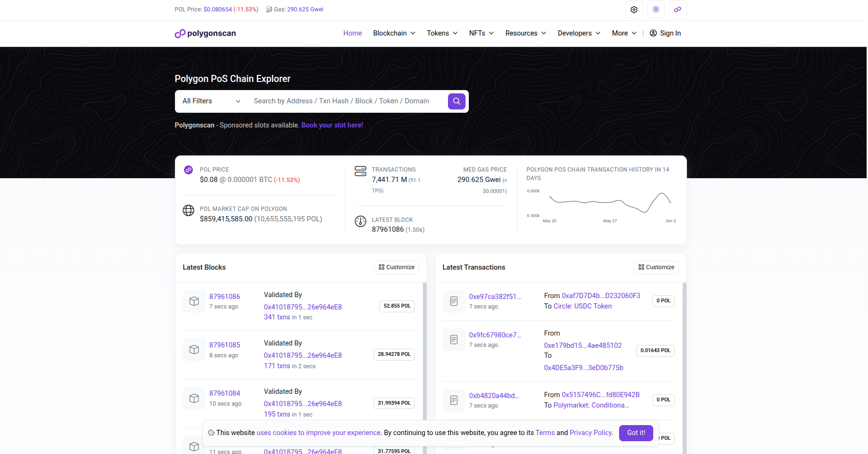
Task: Open address 0x4DE5a3F9...3eD0b775b
Action: tap(584, 368)
